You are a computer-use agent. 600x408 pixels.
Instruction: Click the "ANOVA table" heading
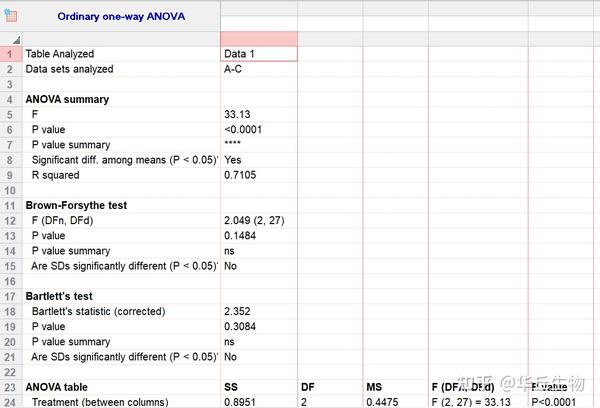coord(57,387)
